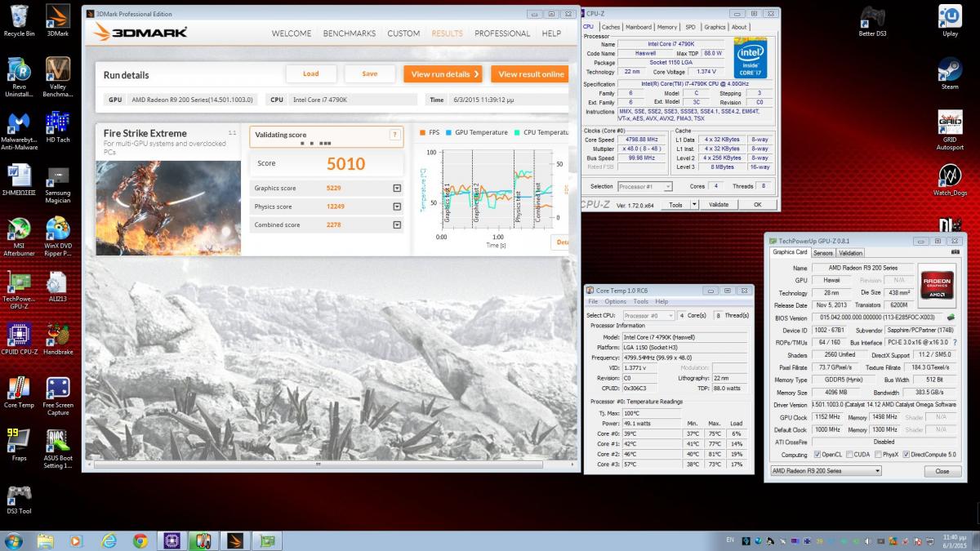
Task: Open the Validation tab in GPU-Z
Action: (851, 253)
